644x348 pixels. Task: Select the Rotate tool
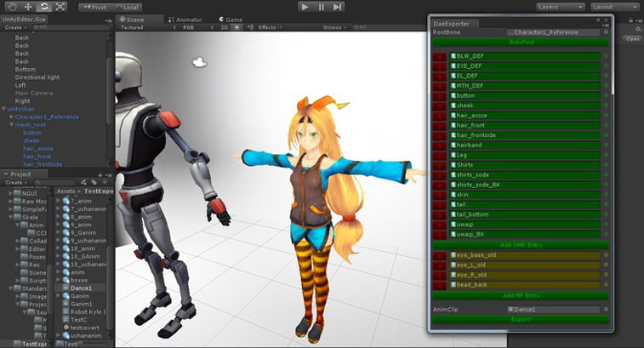(x=44, y=7)
